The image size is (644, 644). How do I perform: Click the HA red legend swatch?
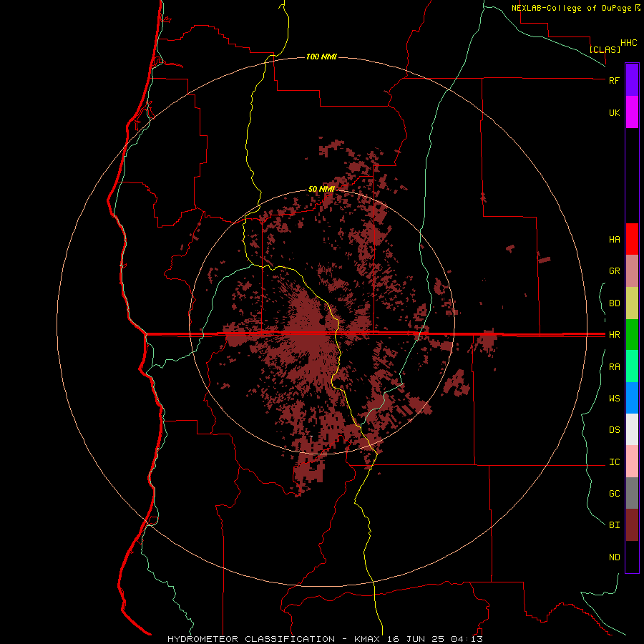(632, 239)
